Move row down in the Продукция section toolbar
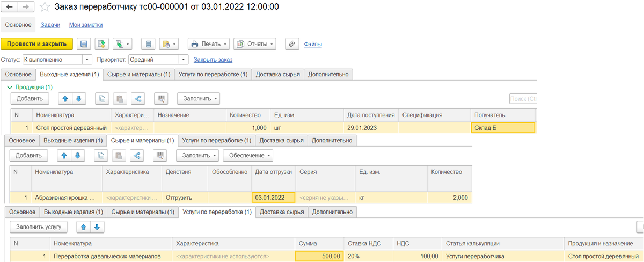 pyautogui.click(x=79, y=99)
